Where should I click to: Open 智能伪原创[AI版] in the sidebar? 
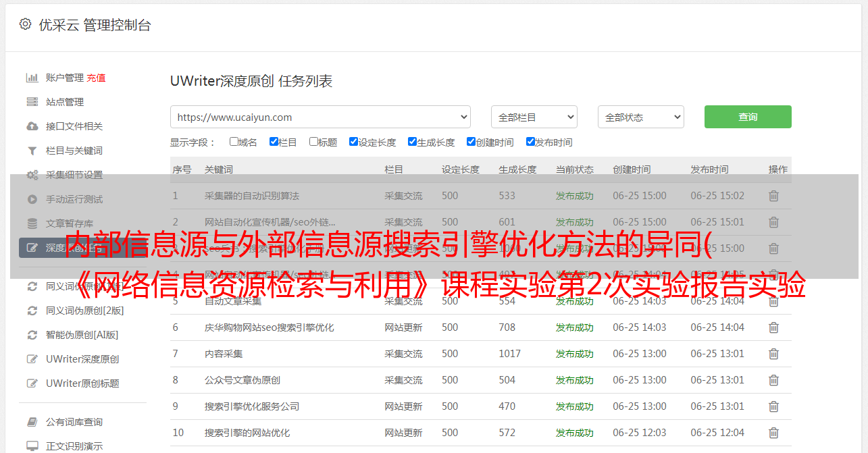(82, 335)
